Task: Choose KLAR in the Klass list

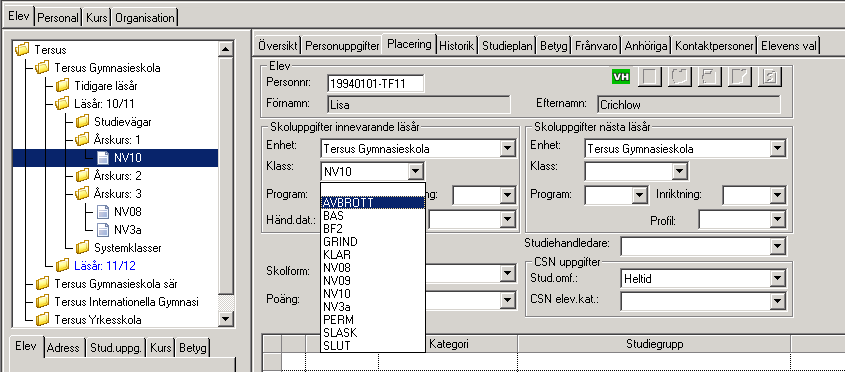Action: point(372,254)
